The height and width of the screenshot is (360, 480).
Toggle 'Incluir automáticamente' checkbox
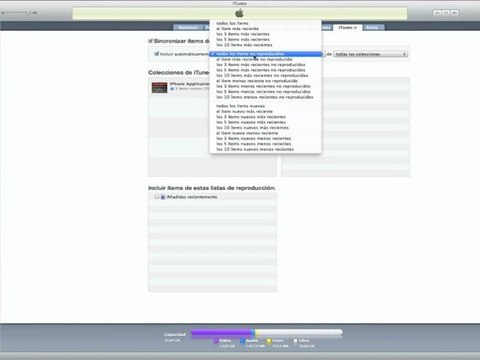point(157,54)
